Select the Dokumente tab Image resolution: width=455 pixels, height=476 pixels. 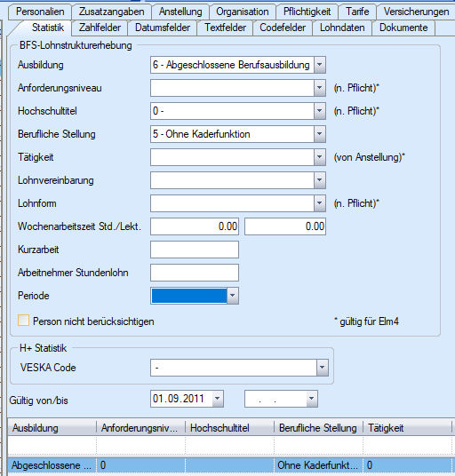coord(403,28)
